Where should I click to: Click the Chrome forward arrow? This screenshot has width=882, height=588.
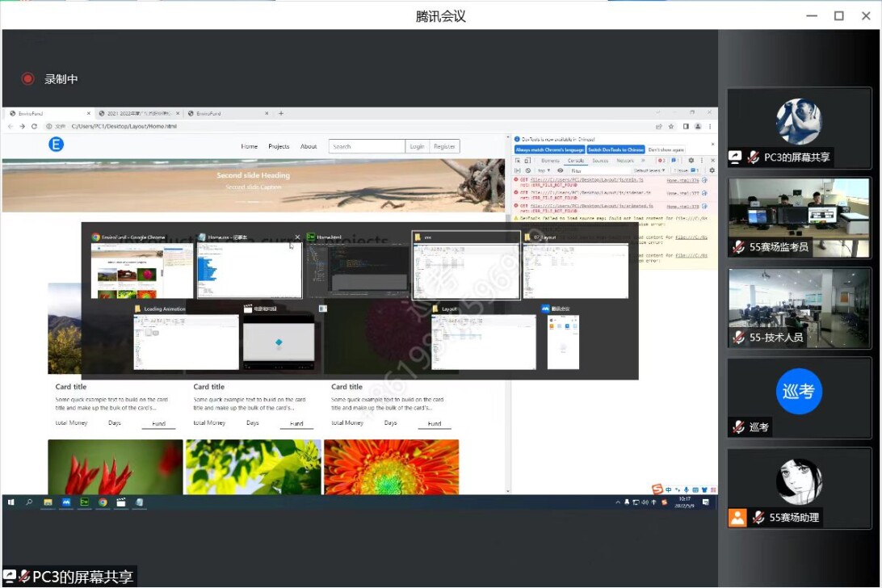coord(23,127)
